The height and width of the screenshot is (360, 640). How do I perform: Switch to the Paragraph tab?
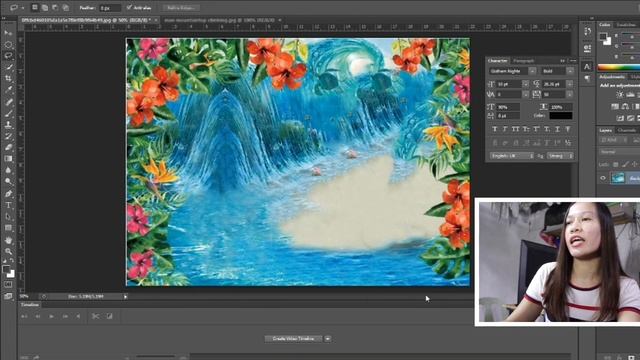tap(524, 60)
